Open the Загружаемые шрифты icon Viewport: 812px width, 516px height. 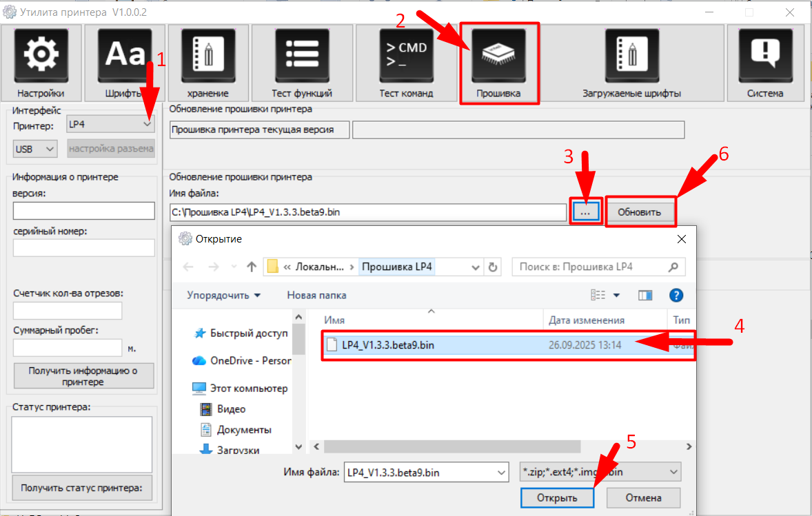point(631,56)
